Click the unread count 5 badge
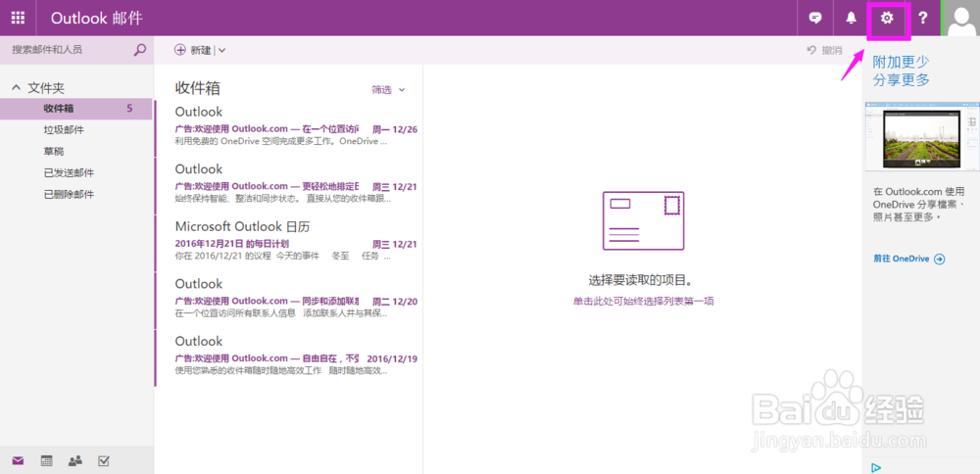Screen dimensions: 980x474 point(129,109)
